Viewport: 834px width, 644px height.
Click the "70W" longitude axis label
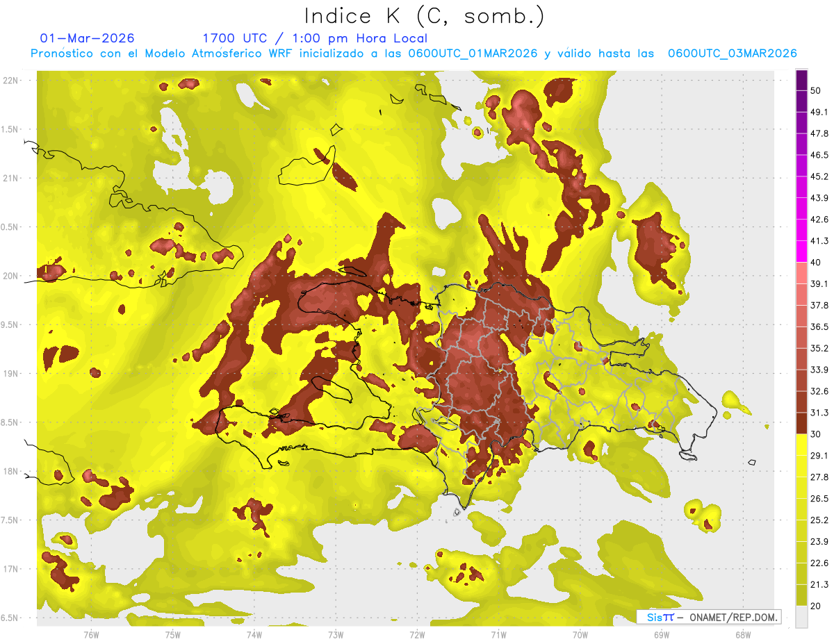[580, 635]
